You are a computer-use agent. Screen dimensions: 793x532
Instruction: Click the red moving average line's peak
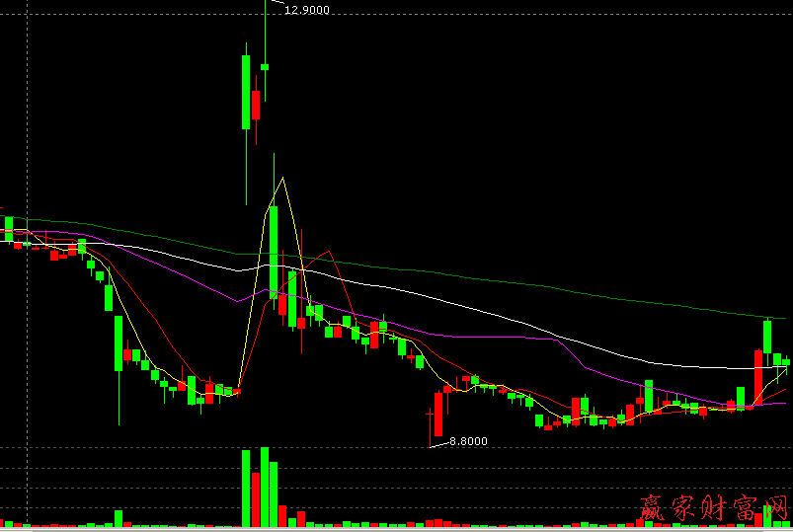click(x=326, y=252)
